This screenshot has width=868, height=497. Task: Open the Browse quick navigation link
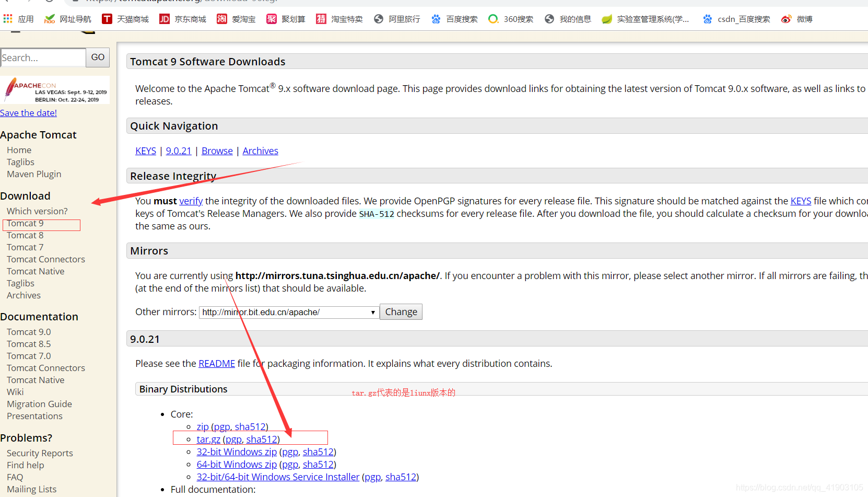217,151
